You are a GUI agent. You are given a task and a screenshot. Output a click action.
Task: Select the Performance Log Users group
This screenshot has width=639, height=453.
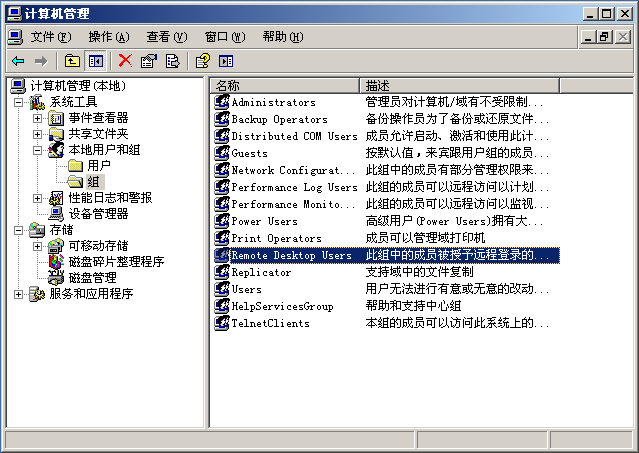(x=294, y=187)
